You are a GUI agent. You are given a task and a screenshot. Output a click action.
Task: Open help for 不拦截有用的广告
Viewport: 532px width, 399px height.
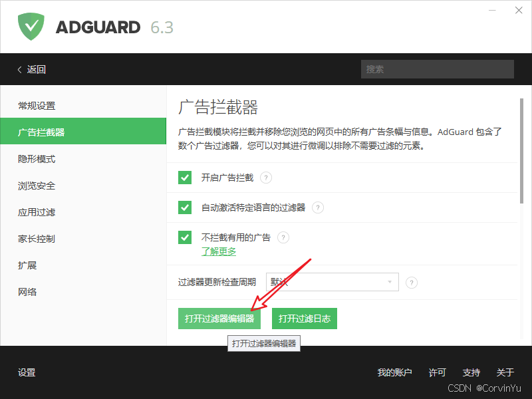point(283,237)
